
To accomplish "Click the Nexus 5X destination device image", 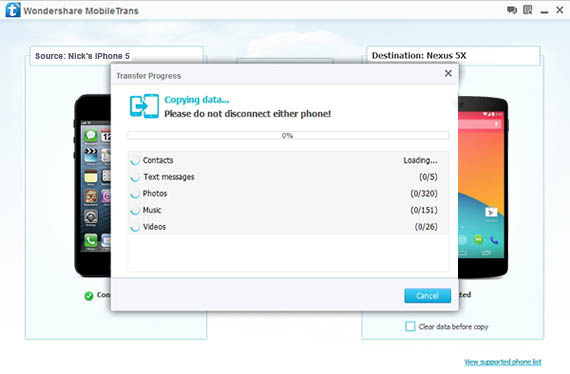I will pos(483,187).
